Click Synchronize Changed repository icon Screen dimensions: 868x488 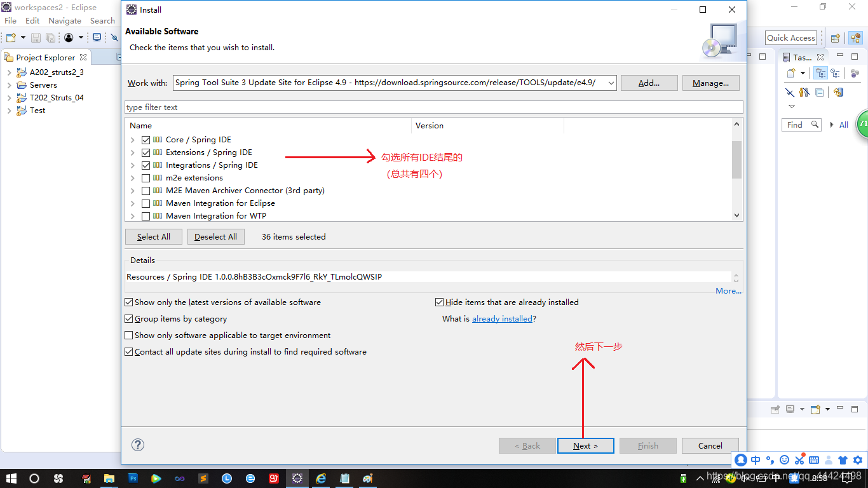tap(838, 92)
